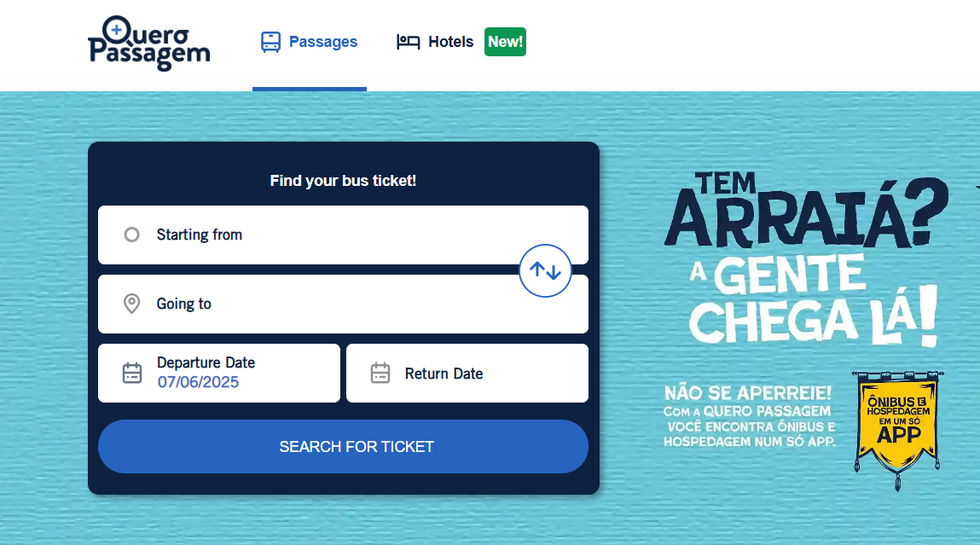Click the bed icon beside Hotels
The height and width of the screenshot is (545, 980).
409,42
